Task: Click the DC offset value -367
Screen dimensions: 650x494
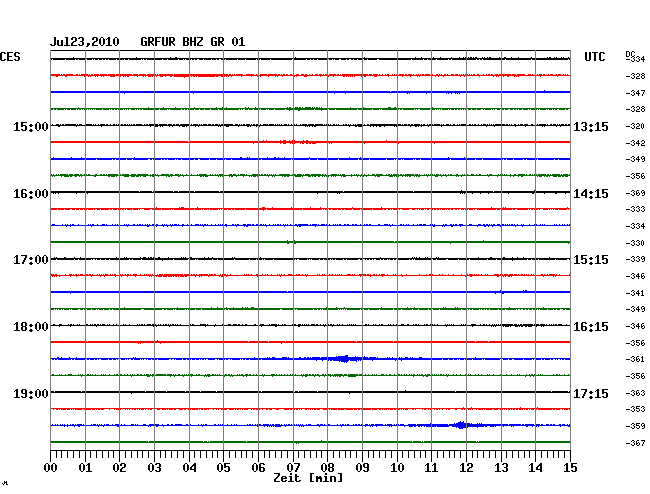Action: point(635,443)
